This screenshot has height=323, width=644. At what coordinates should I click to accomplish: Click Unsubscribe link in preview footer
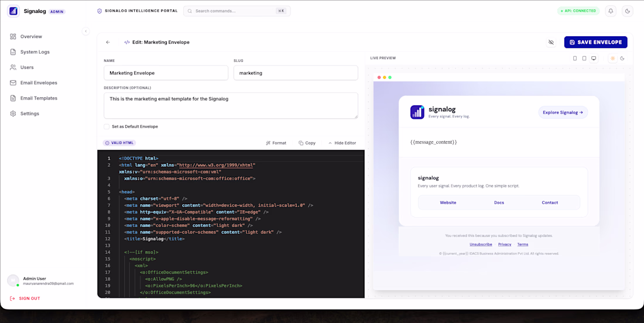(481, 244)
